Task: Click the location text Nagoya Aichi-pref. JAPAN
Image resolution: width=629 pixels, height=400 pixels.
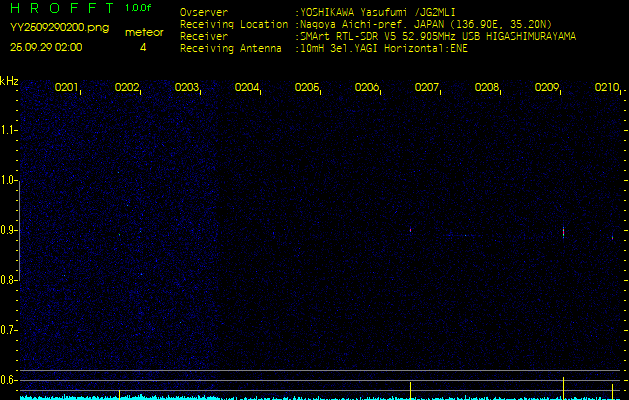Action: [372, 24]
